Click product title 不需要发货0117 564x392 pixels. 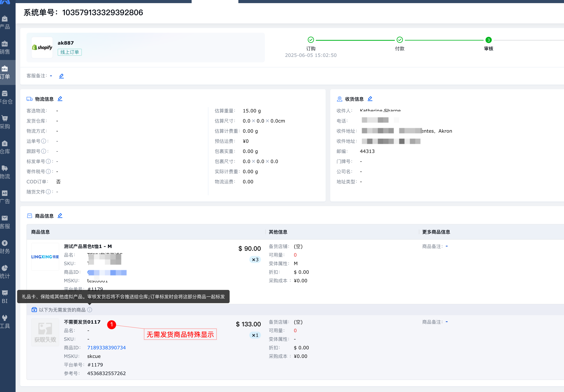82,322
